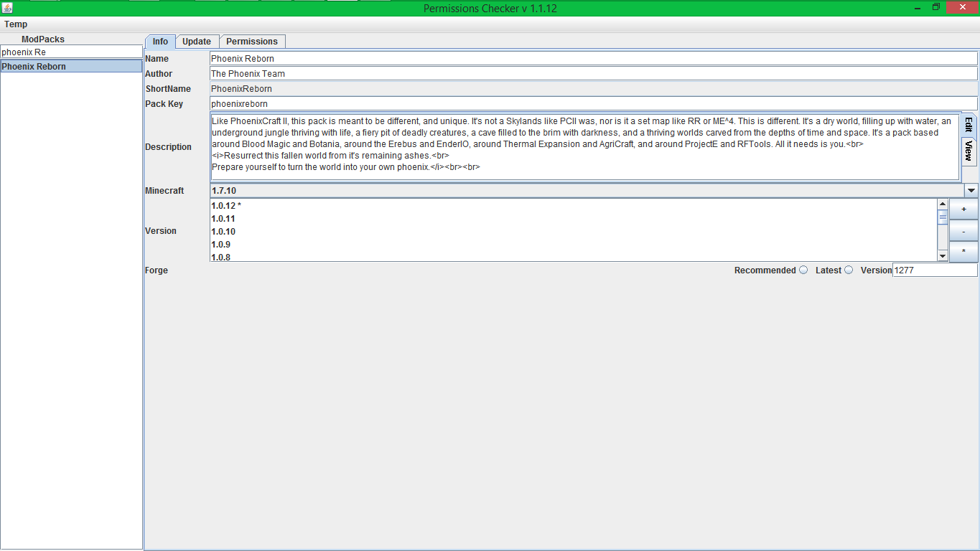This screenshot has width=980, height=551.
Task: Switch to the Update tab
Action: 197,42
